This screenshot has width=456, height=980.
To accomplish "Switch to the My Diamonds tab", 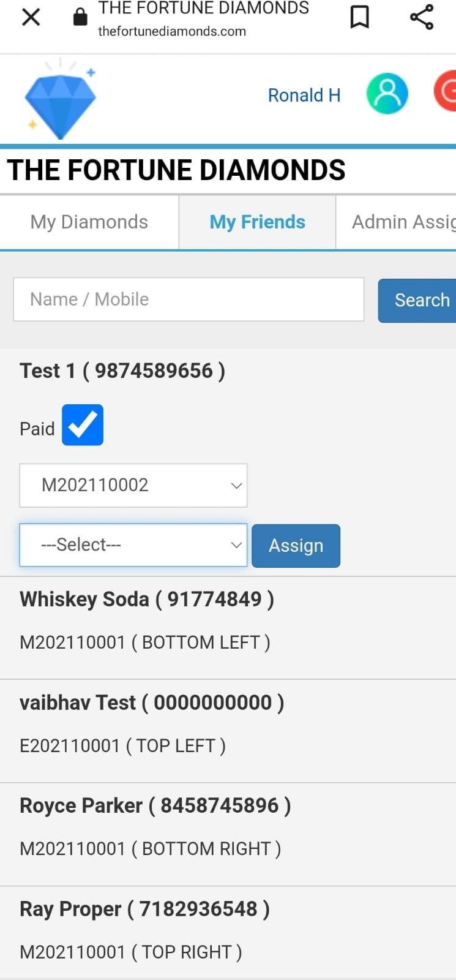I will pyautogui.click(x=89, y=222).
